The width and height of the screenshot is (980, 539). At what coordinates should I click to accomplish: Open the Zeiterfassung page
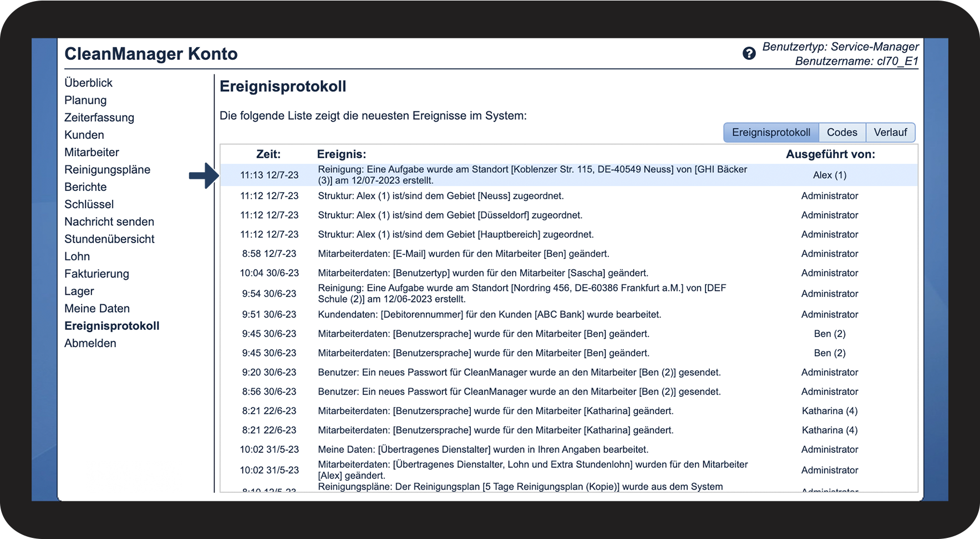(x=99, y=118)
